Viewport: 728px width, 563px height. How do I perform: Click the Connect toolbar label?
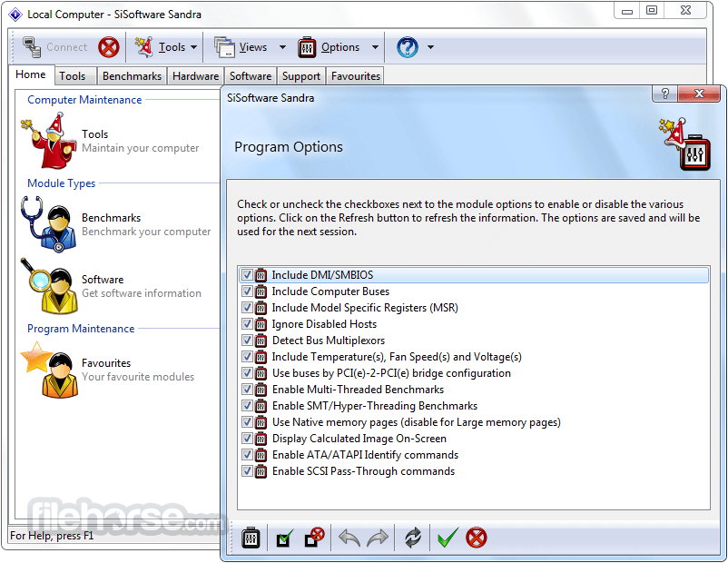67,47
